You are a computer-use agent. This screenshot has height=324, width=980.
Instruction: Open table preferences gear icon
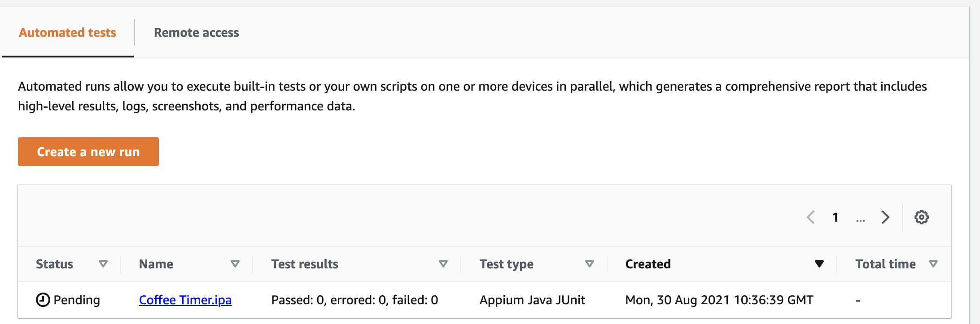[921, 217]
